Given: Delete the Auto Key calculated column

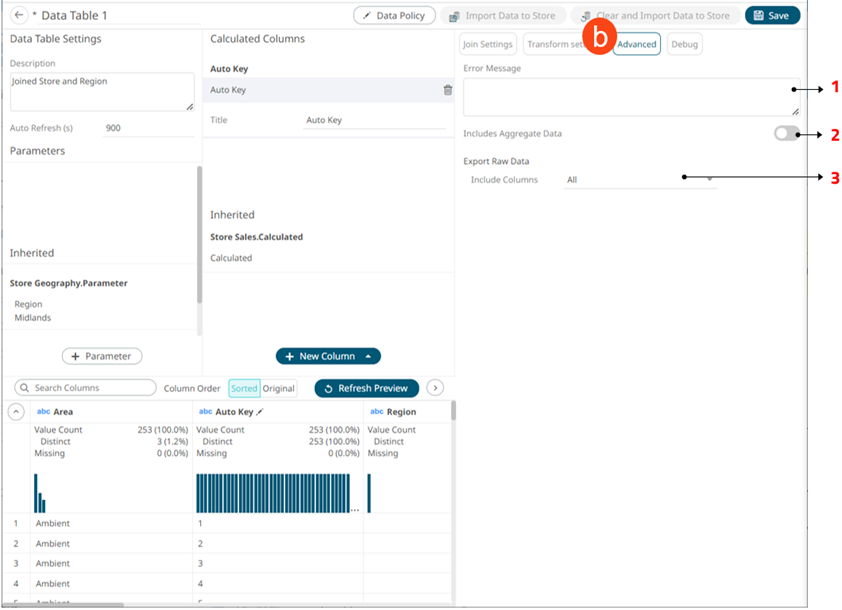Looking at the screenshot, I should coord(447,90).
